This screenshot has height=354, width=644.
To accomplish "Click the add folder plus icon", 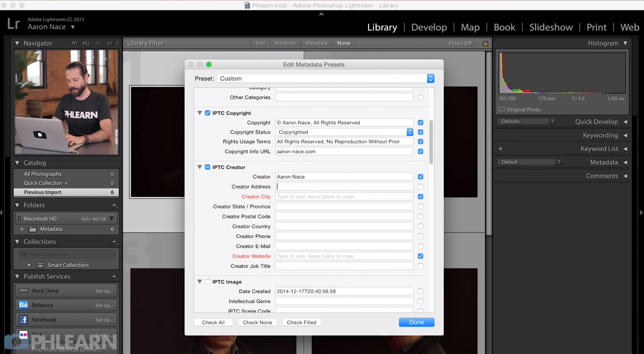I will point(115,205).
